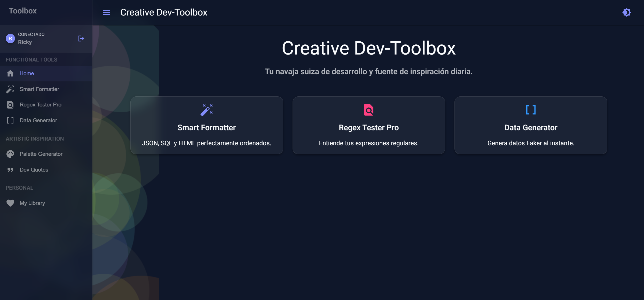Image resolution: width=644 pixels, height=300 pixels.
Task: Open the Smart Formatter card title
Action: click(207, 128)
